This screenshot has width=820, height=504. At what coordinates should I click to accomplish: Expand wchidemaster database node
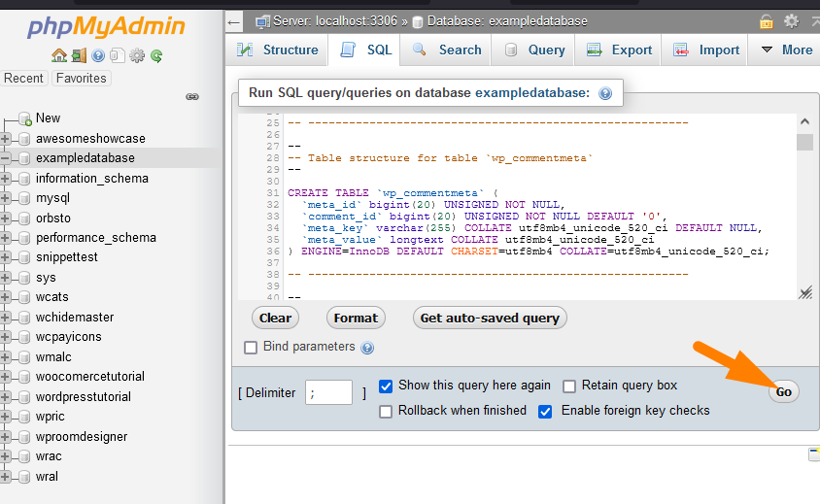(x=6, y=318)
